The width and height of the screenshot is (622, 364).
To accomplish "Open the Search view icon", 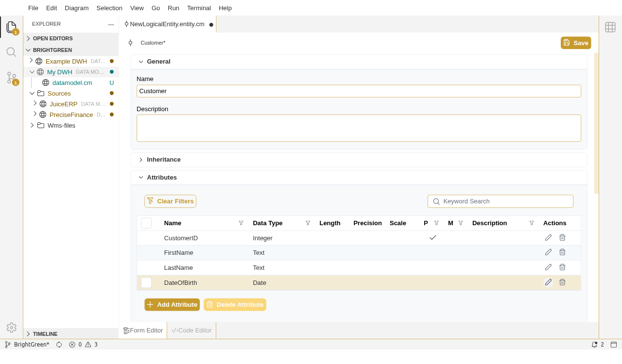I will [x=11, y=52].
